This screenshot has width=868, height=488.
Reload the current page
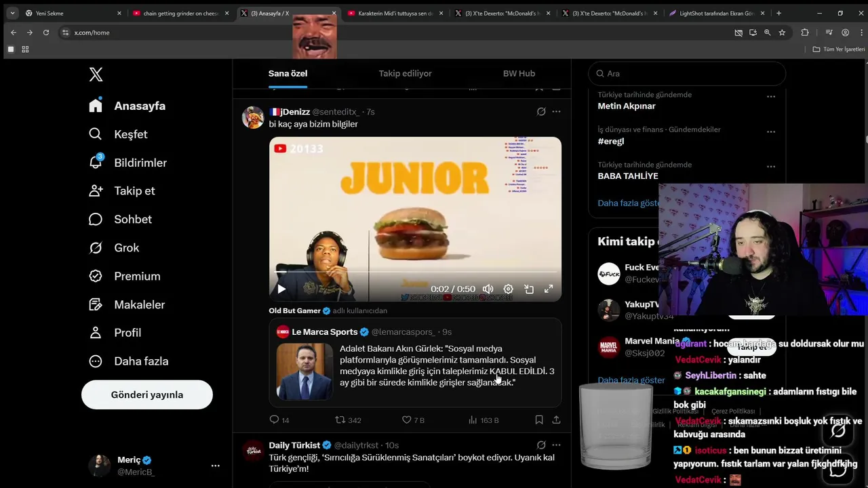tap(46, 33)
